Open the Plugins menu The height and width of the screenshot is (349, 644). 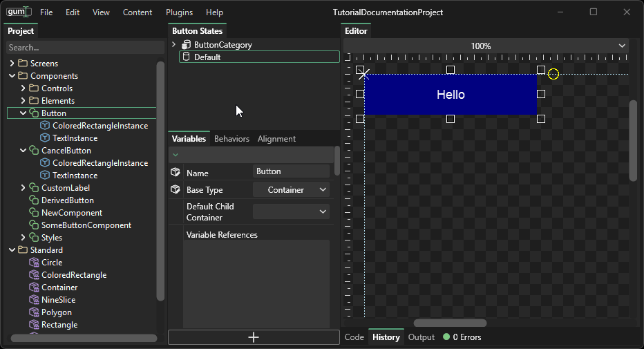click(179, 12)
